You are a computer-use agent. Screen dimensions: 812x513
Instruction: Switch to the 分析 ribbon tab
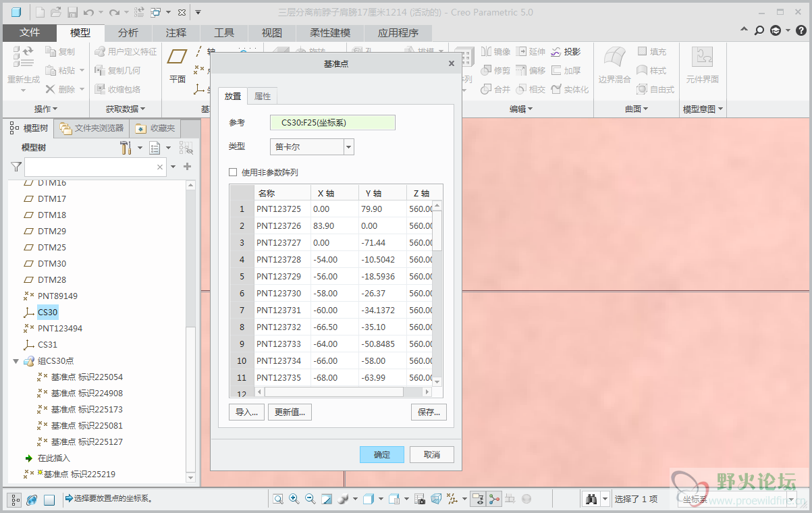click(128, 32)
